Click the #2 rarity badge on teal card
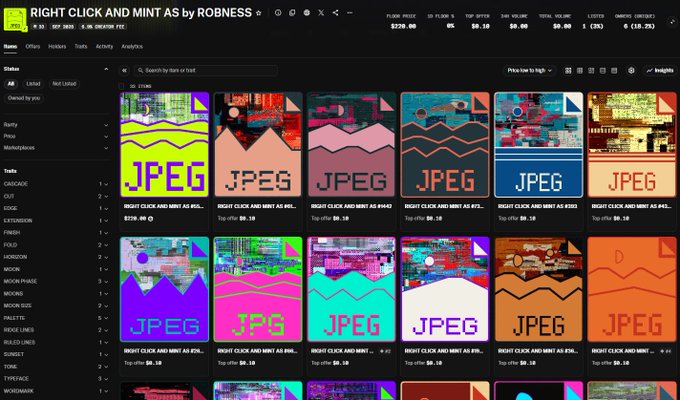Viewport: 680px width, 400px height. [x=386, y=351]
